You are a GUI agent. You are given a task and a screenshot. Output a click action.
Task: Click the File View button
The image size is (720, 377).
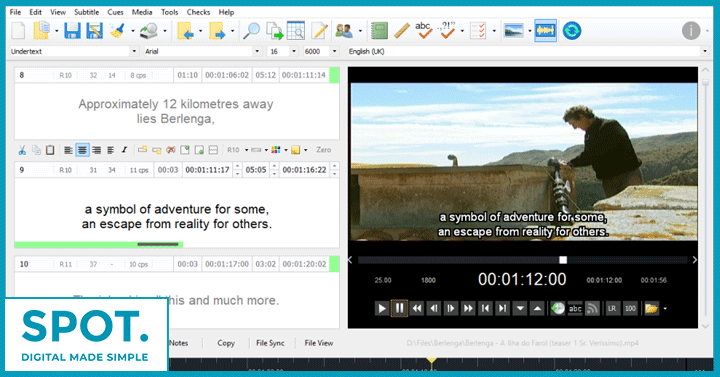(319, 343)
